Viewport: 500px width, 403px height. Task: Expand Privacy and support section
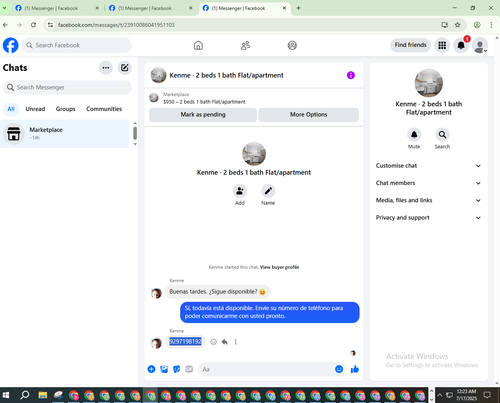coord(428,218)
